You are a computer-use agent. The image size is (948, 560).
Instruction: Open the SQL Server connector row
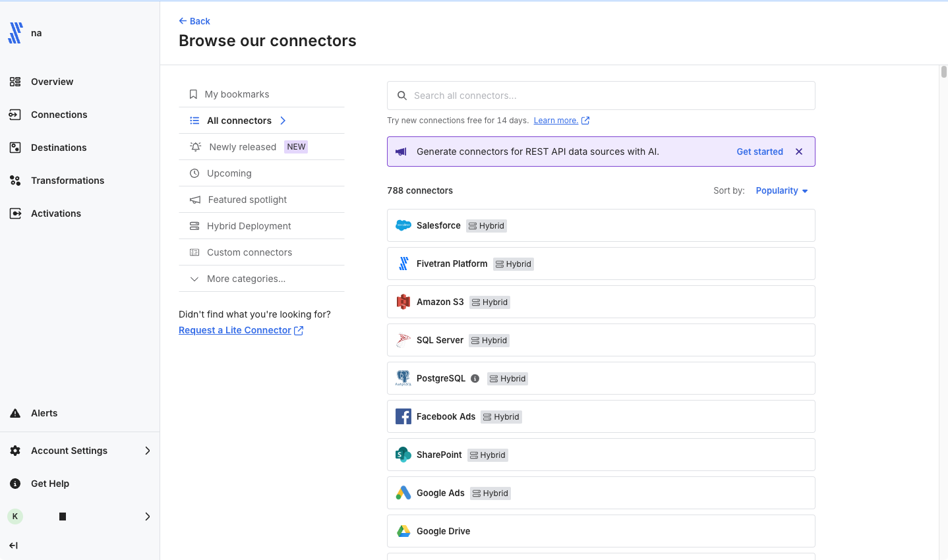point(601,340)
